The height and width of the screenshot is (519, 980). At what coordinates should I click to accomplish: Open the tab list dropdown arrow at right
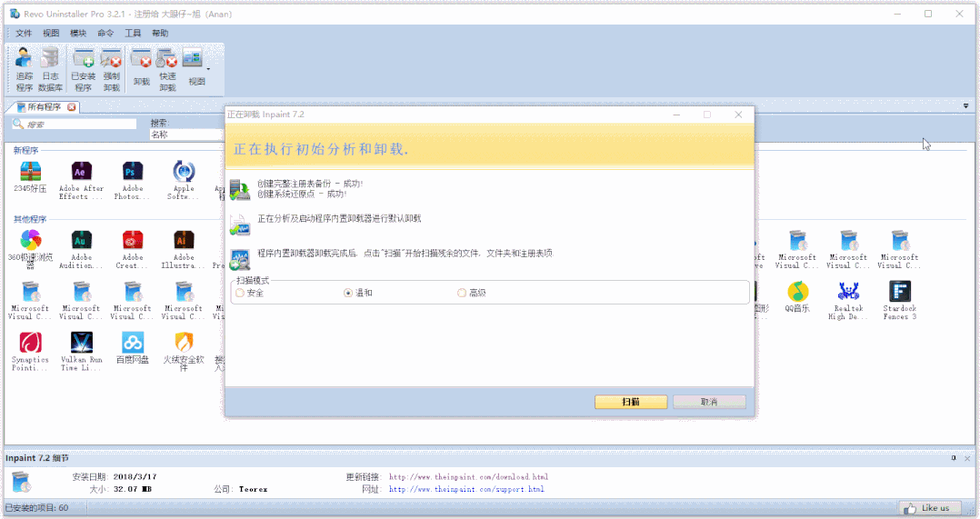[965, 106]
